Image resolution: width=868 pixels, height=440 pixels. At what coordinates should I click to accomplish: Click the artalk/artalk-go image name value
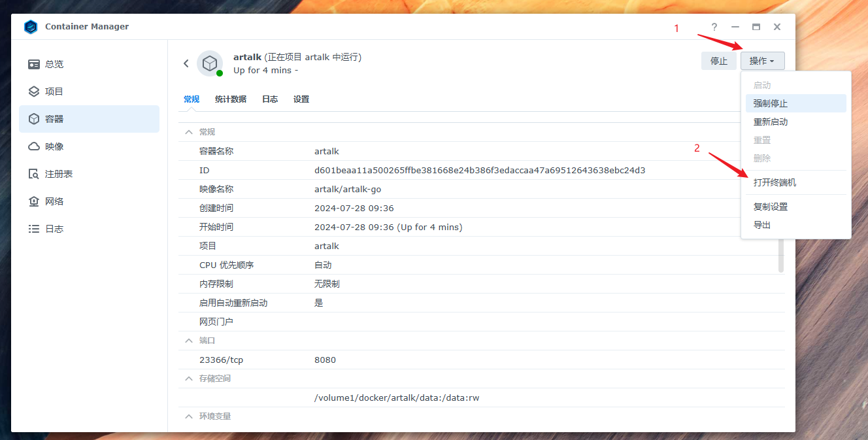tap(348, 189)
